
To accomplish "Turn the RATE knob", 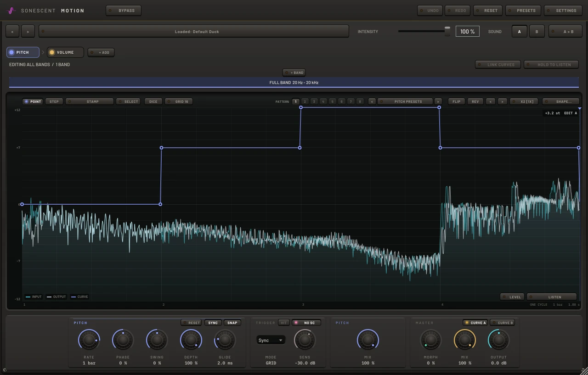I will pos(89,340).
